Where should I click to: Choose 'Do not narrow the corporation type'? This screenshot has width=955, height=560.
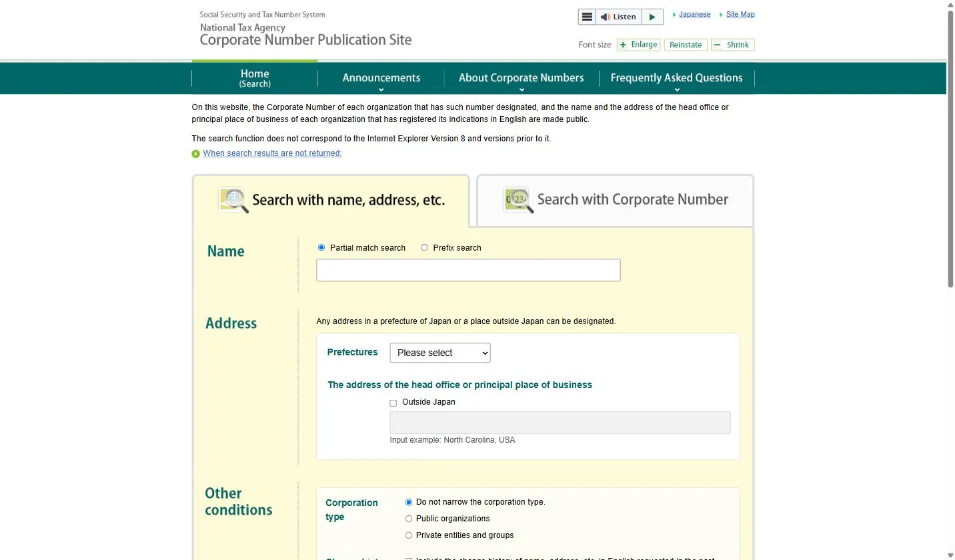tap(409, 502)
